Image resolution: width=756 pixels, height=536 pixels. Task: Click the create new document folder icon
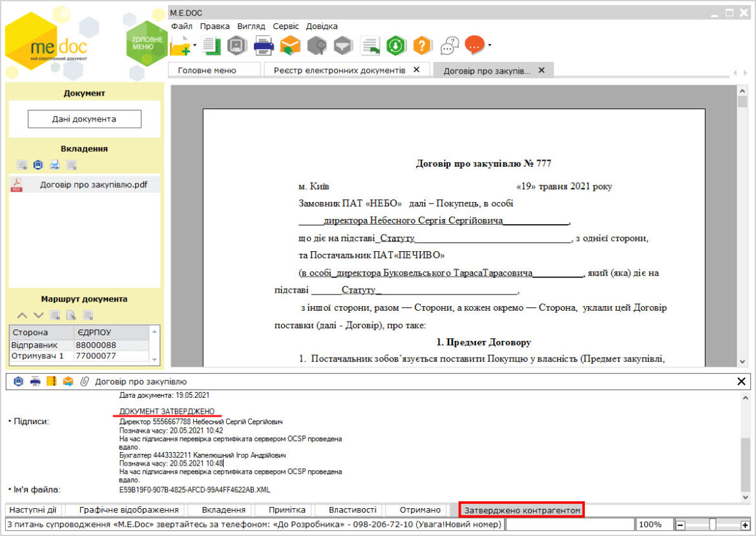coord(181,46)
